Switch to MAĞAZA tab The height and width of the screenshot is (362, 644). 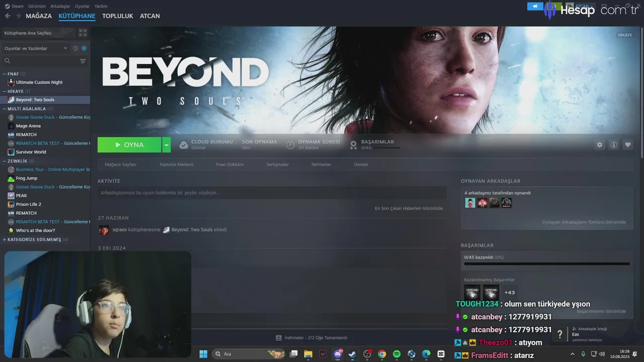point(39,16)
